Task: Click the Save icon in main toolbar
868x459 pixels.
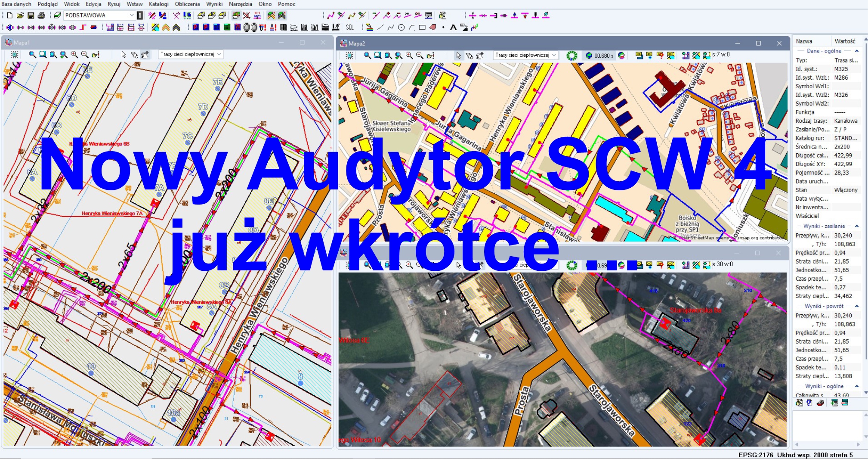Action: 31,16
